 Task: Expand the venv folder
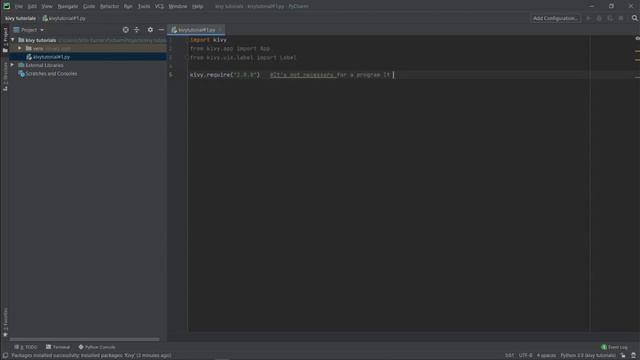20,48
